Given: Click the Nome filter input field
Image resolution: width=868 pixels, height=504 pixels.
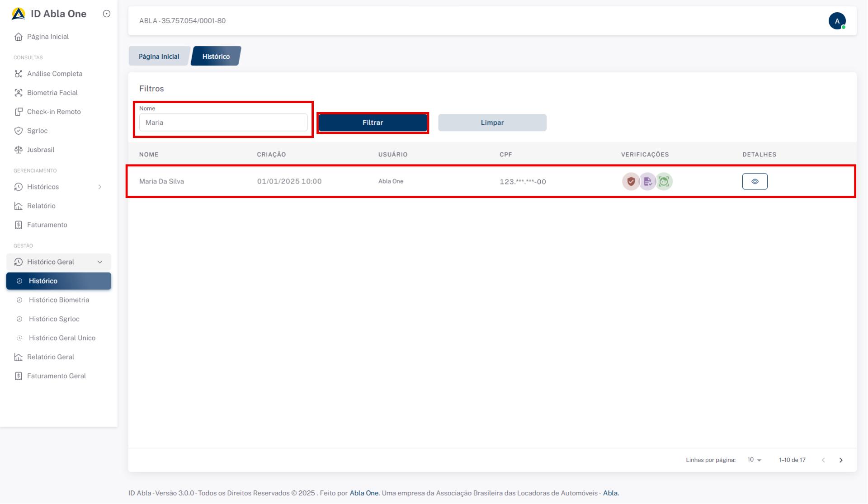Looking at the screenshot, I should pyautogui.click(x=223, y=122).
